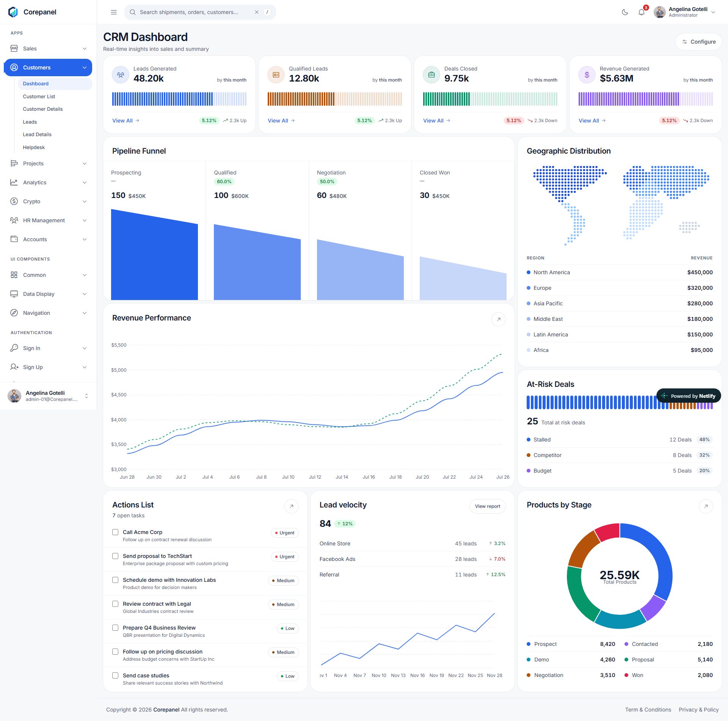Click the Analytics chart sidebar icon
This screenshot has width=728, height=721.
click(14, 182)
